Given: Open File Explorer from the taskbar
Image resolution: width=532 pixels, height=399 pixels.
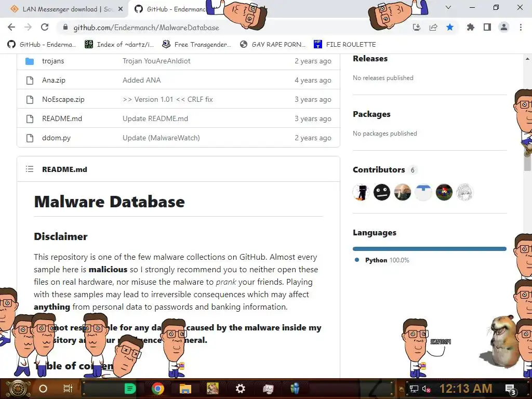Looking at the screenshot, I should [x=185, y=389].
